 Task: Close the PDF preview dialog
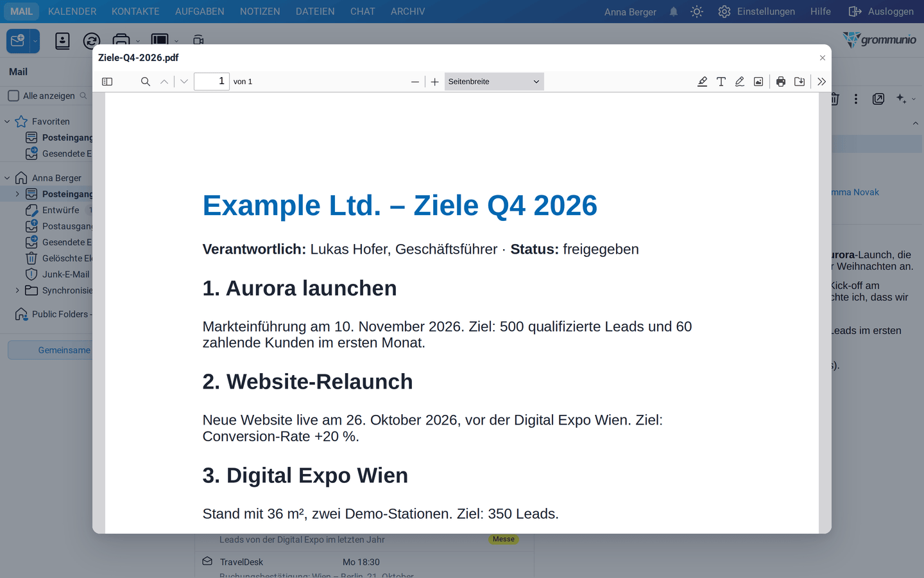(823, 58)
